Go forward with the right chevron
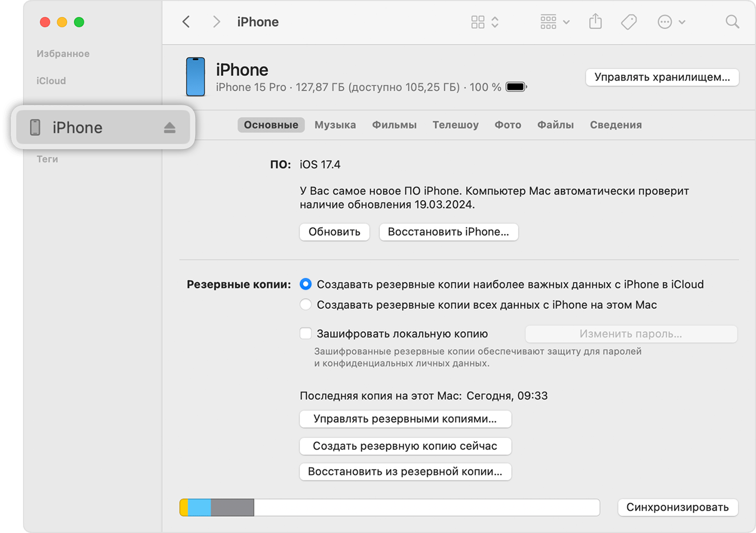Viewport: 756px width, 533px height. pyautogui.click(x=216, y=22)
